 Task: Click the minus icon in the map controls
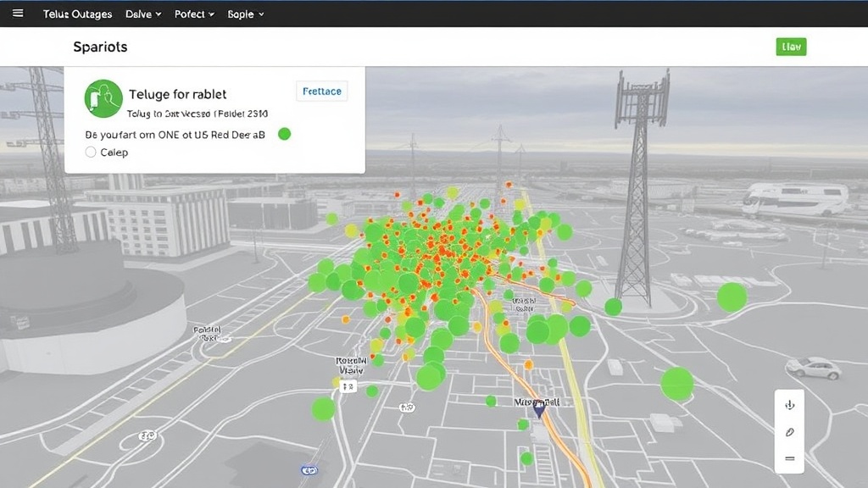790,458
